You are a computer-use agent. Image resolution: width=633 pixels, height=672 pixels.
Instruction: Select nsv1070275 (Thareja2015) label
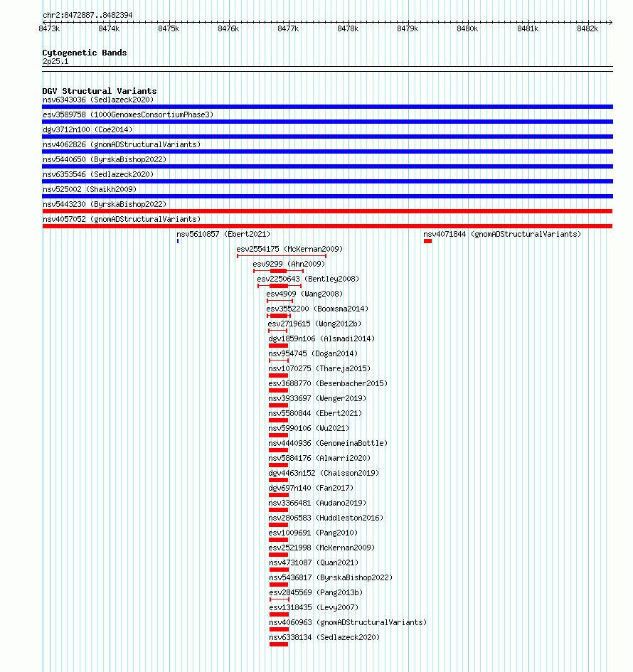pyautogui.click(x=319, y=368)
